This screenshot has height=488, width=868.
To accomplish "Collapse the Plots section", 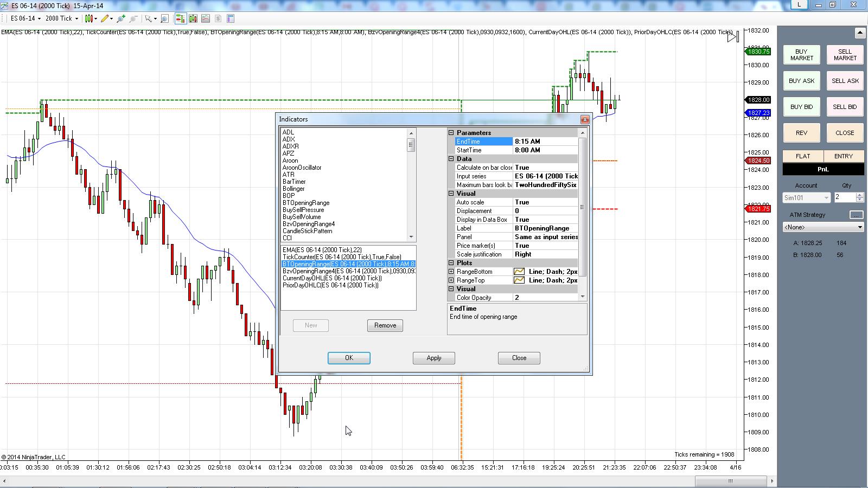I will (451, 263).
